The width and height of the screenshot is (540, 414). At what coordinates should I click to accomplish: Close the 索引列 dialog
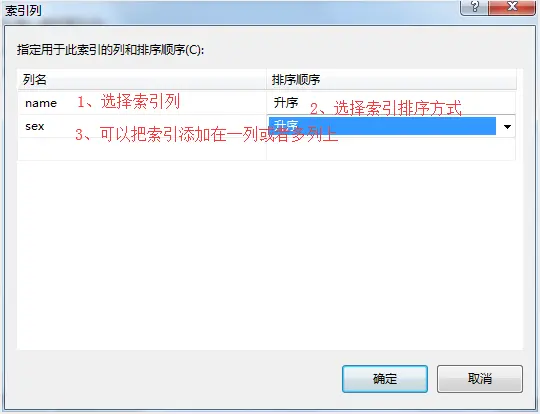[x=512, y=6]
